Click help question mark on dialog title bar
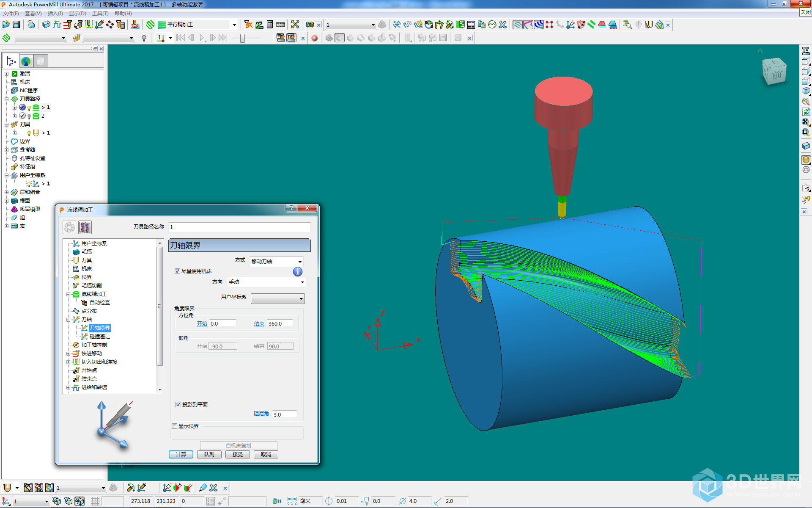 (291, 208)
